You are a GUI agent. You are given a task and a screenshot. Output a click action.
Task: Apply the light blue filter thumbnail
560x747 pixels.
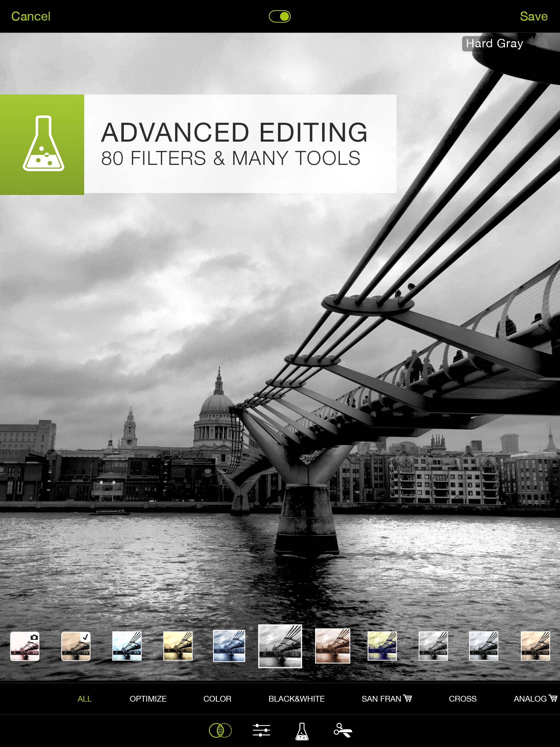coord(127,646)
